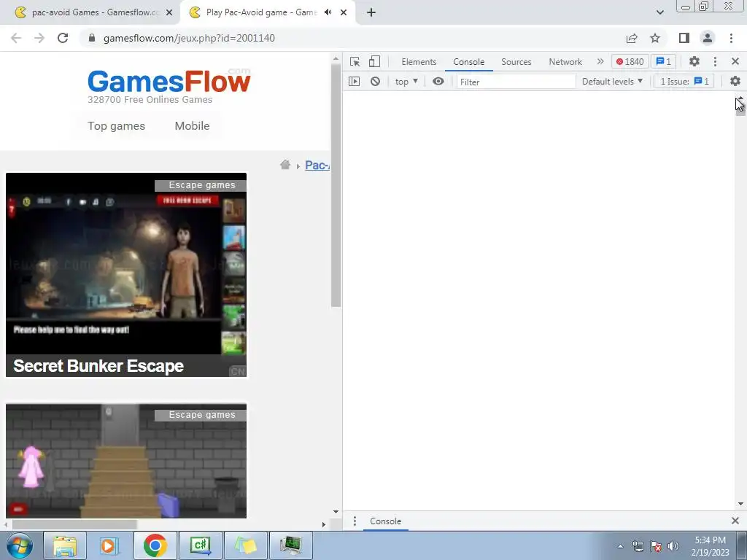The height and width of the screenshot is (560, 747).
Task: Open the Top games menu
Action: point(116,125)
